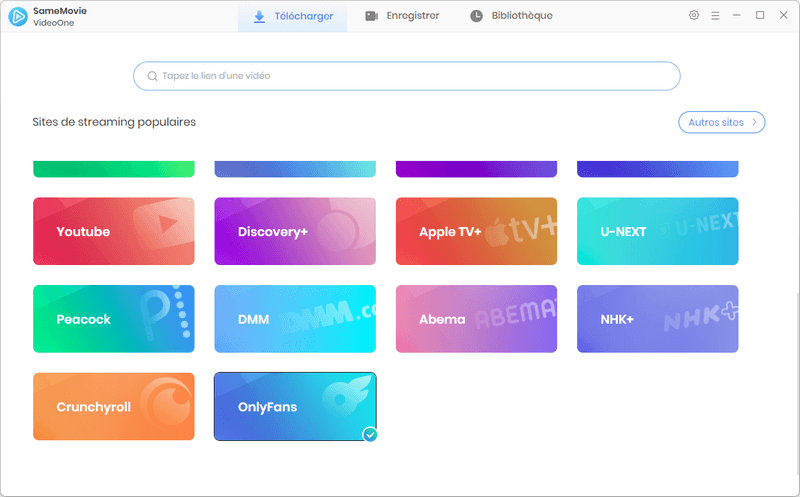
Task: Click the search magnifier icon
Action: coord(152,76)
